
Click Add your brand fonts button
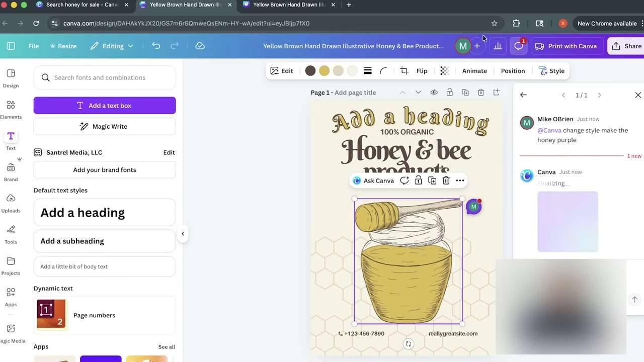105,170
